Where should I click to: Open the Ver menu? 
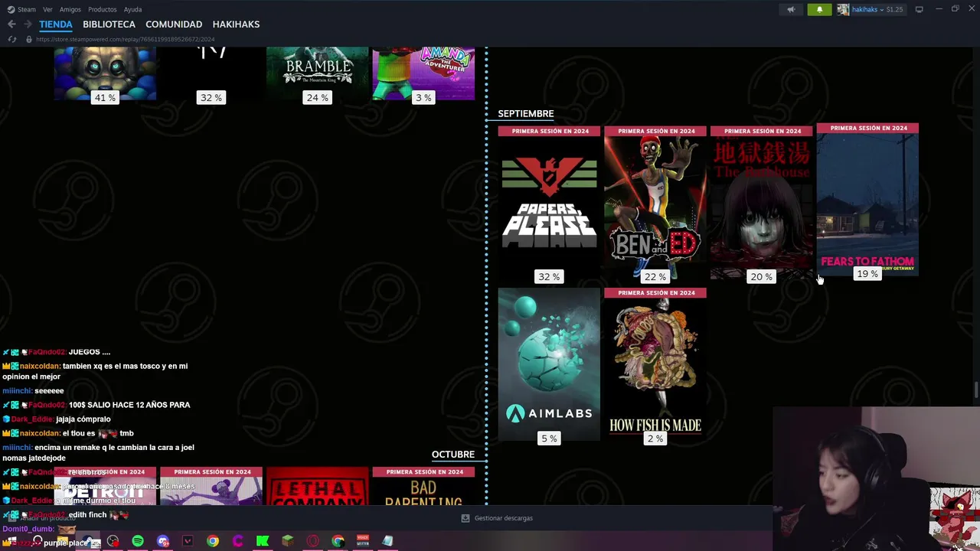[47, 9]
